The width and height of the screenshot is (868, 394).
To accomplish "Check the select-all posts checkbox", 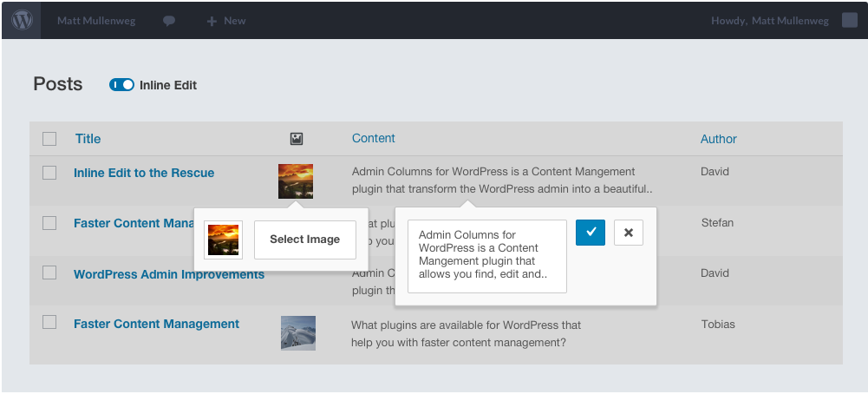I will [x=49, y=139].
